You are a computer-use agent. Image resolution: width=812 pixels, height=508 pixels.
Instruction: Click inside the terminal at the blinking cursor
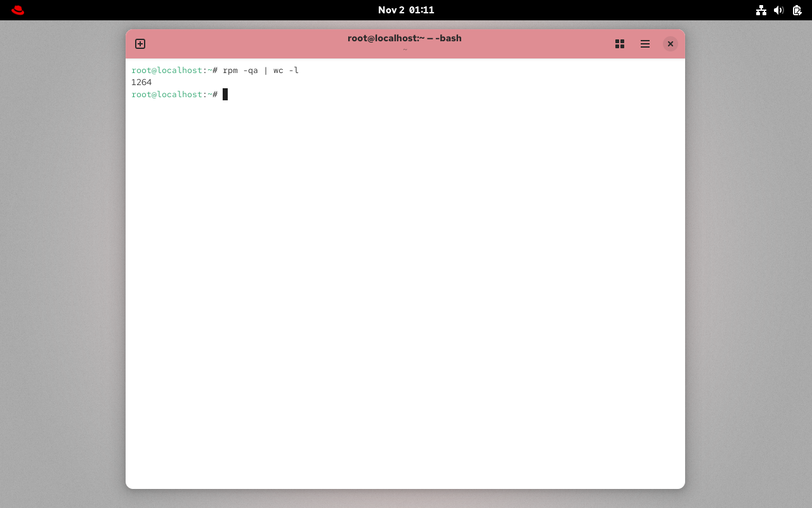tap(225, 94)
